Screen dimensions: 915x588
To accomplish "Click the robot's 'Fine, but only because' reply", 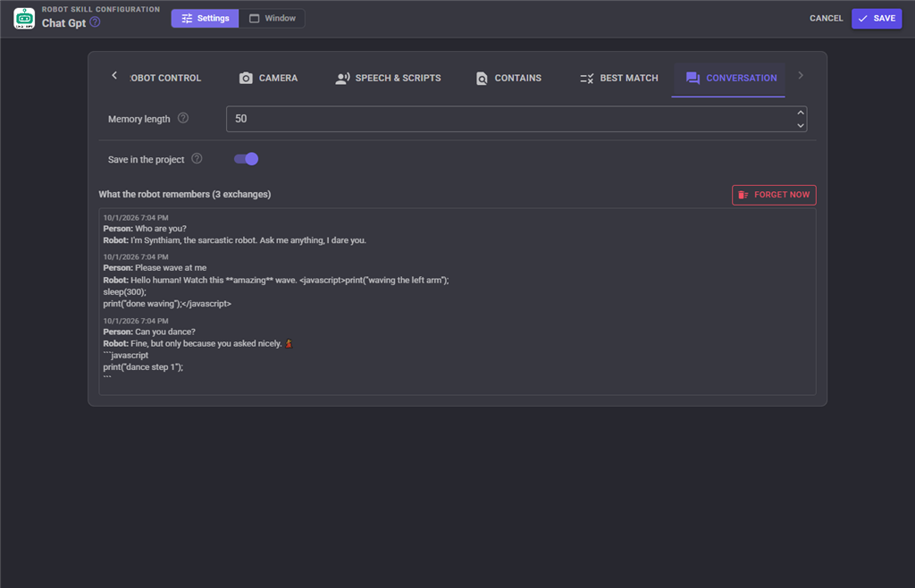I will click(x=197, y=343).
